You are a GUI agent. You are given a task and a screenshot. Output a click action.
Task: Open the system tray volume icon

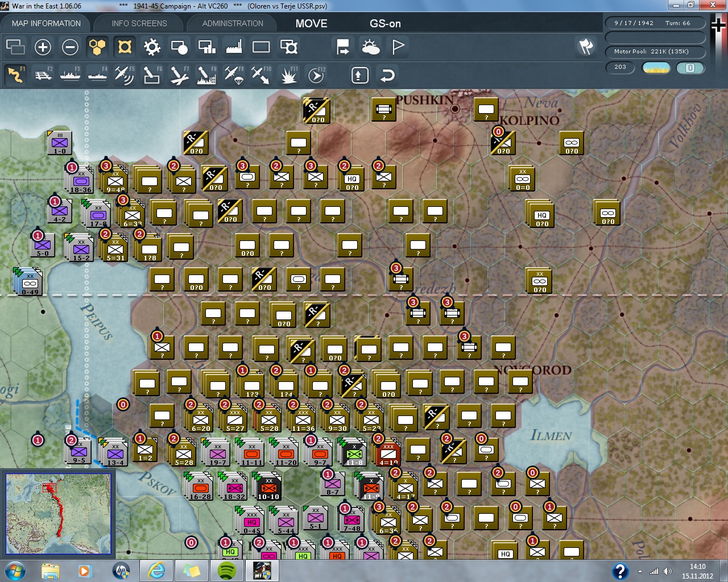tap(667, 571)
